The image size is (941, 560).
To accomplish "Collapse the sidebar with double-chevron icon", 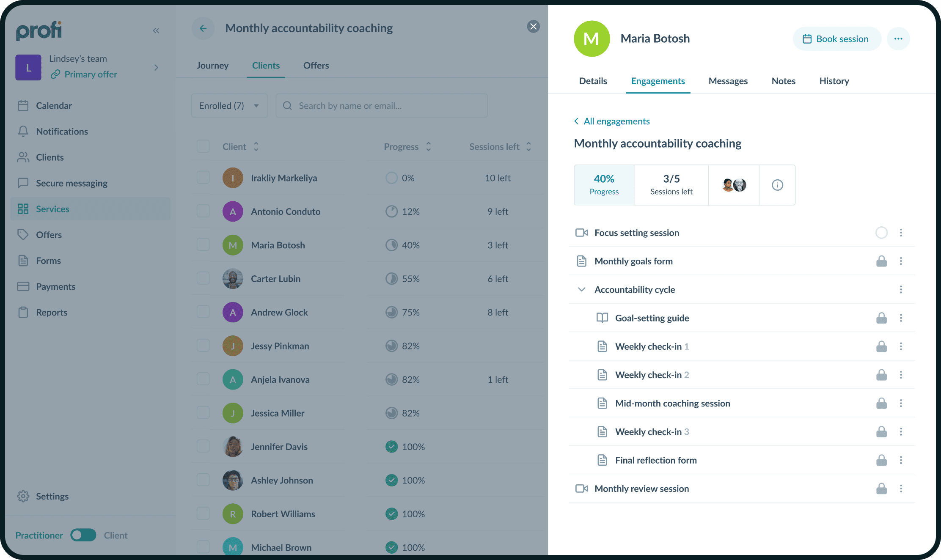I will click(x=156, y=30).
